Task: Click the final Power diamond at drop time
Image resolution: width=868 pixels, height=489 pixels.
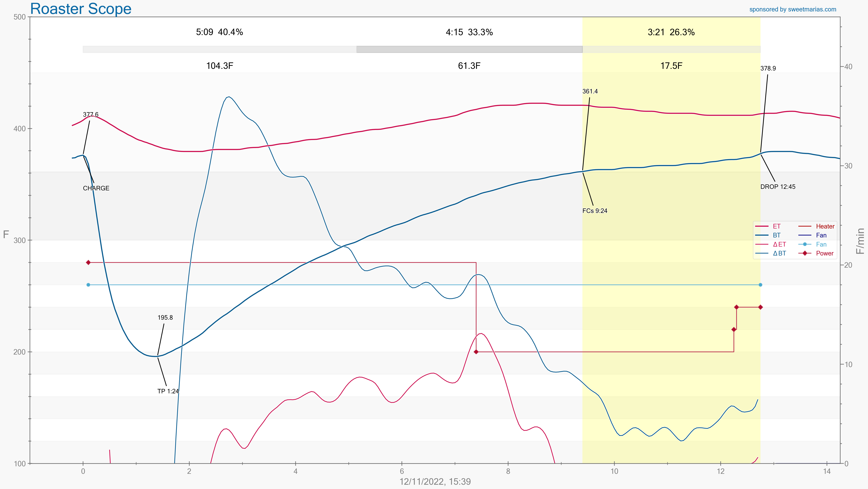Action: tap(760, 307)
